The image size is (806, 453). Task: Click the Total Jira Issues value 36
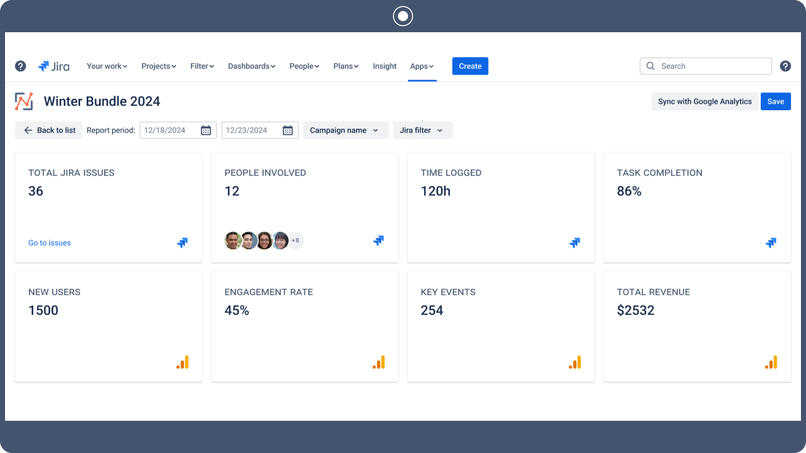pos(35,191)
